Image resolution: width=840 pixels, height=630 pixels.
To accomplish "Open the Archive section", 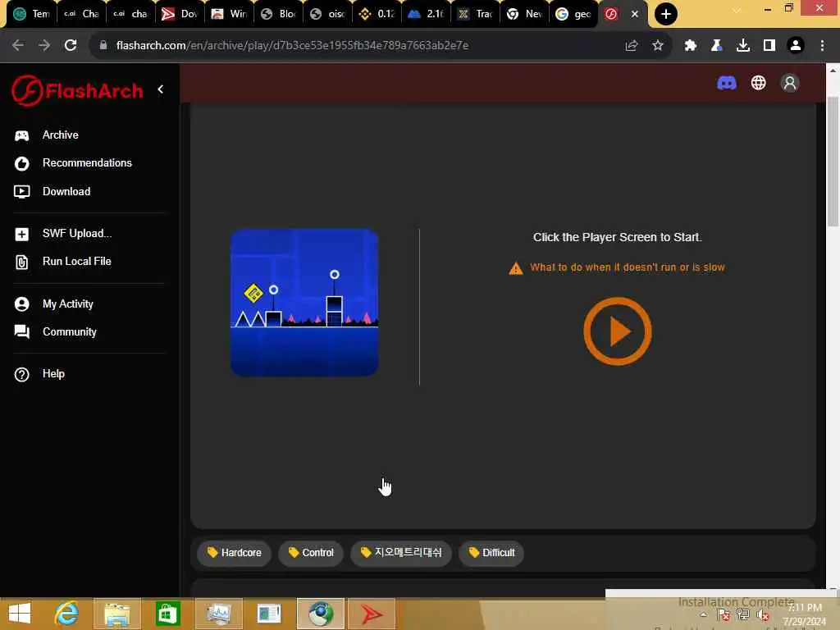I will tap(60, 135).
